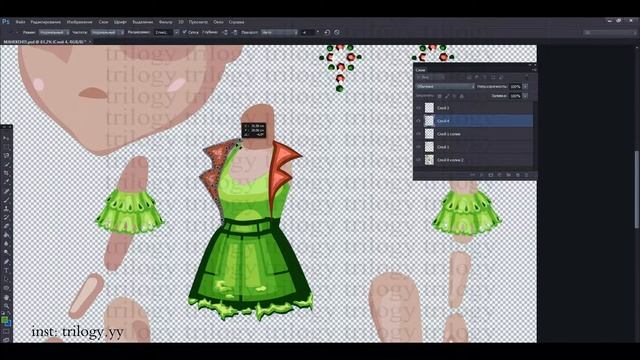Open the Просмотр menu
640x360 pixels.
tap(198, 22)
